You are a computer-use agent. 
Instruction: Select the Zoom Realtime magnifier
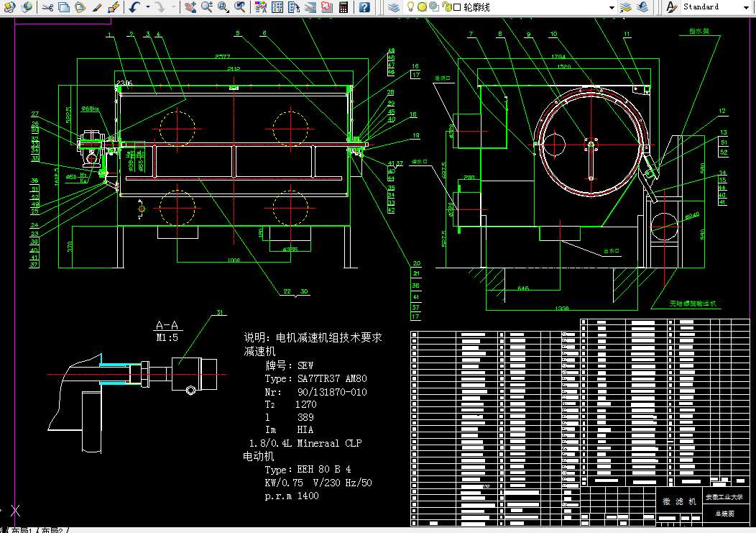[x=207, y=6]
